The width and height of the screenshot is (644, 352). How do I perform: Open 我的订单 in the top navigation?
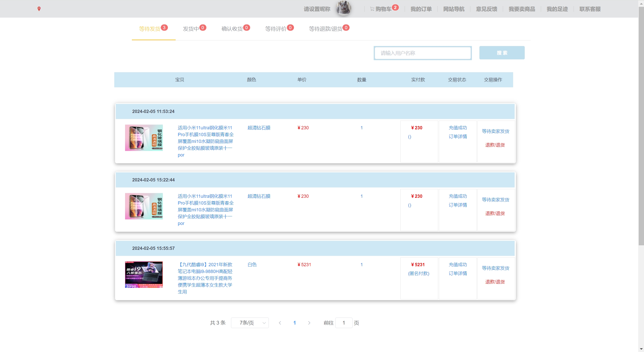point(421,9)
